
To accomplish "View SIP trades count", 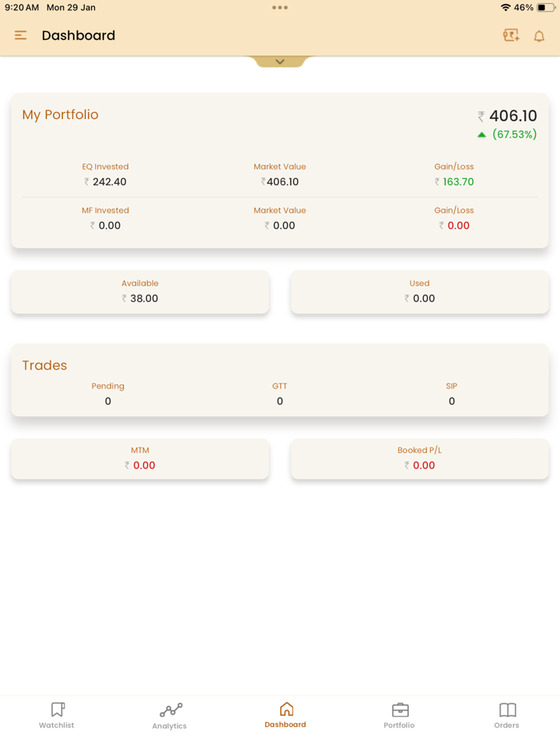I will [x=452, y=401].
